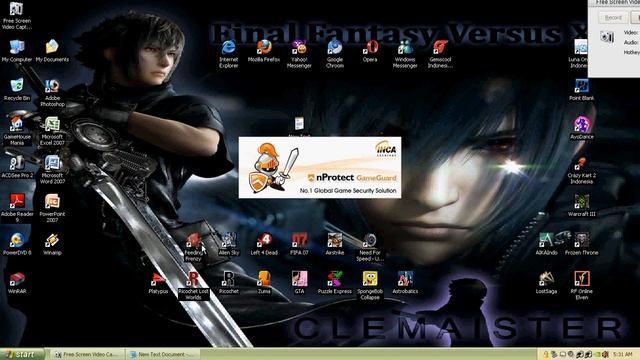The height and width of the screenshot is (360, 640).
Task: Select the New Text document desktop file
Action: point(299,127)
